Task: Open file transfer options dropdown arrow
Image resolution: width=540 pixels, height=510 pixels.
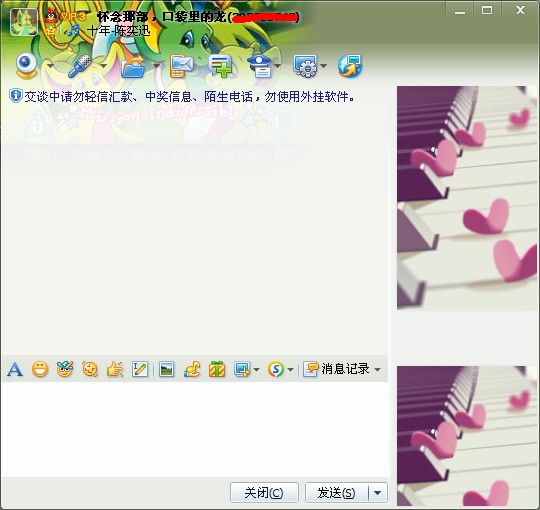Action: pyautogui.click(x=156, y=65)
